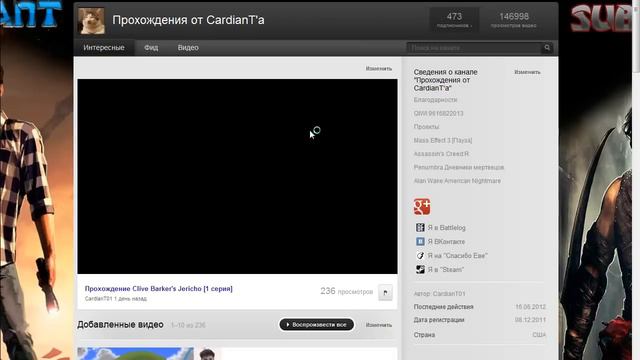The width and height of the screenshot is (640, 360).
Task: Click the Mass Effect 3 project line
Action: (x=443, y=140)
